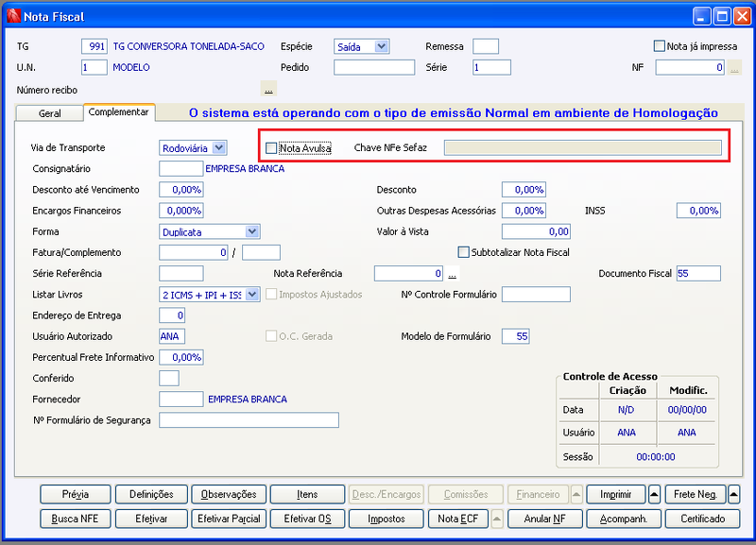This screenshot has width=756, height=545.
Task: Open Observações
Action: pos(229,494)
